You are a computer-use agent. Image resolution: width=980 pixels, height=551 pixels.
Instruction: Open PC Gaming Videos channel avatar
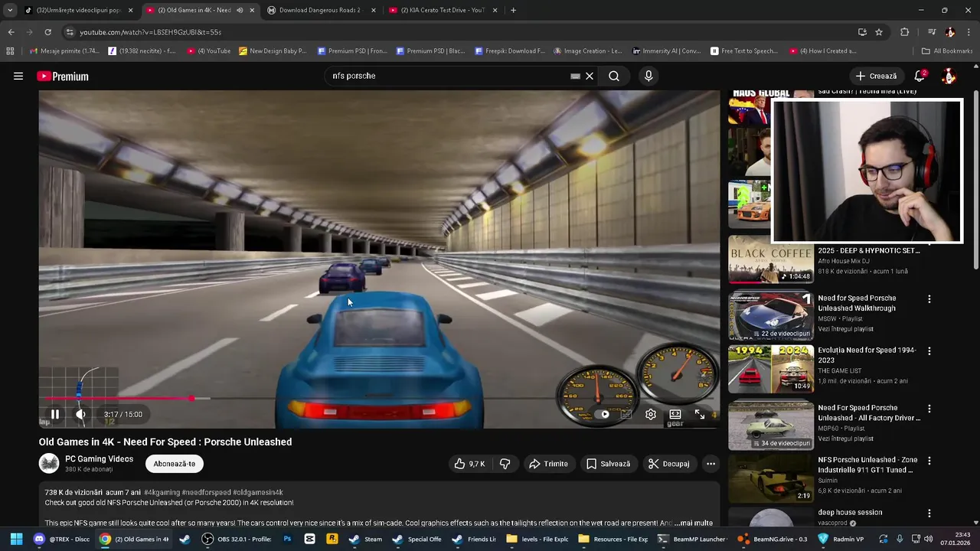click(49, 463)
